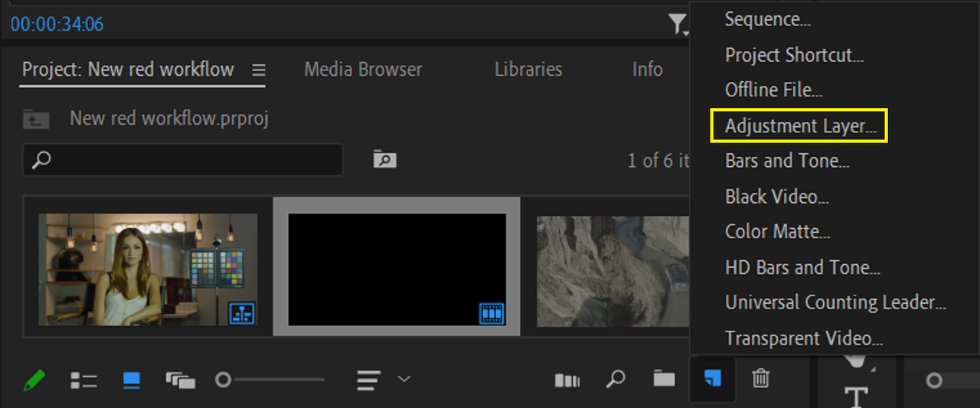Open the Info panel tab

[x=647, y=70]
